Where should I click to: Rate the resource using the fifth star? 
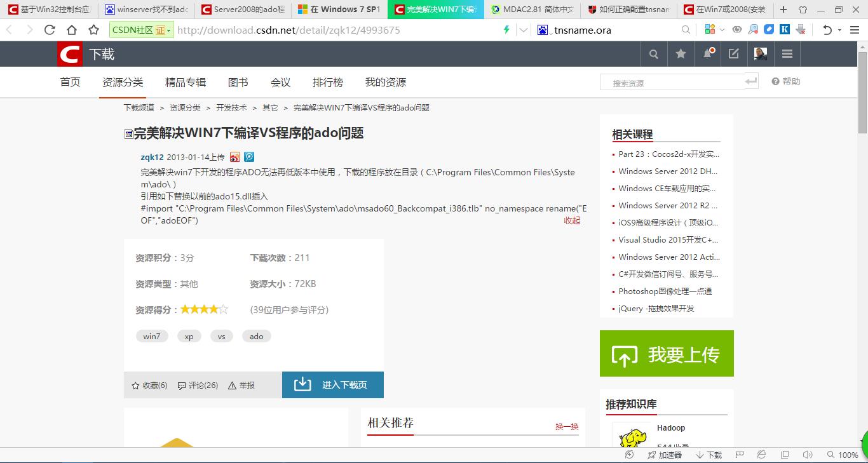point(223,309)
